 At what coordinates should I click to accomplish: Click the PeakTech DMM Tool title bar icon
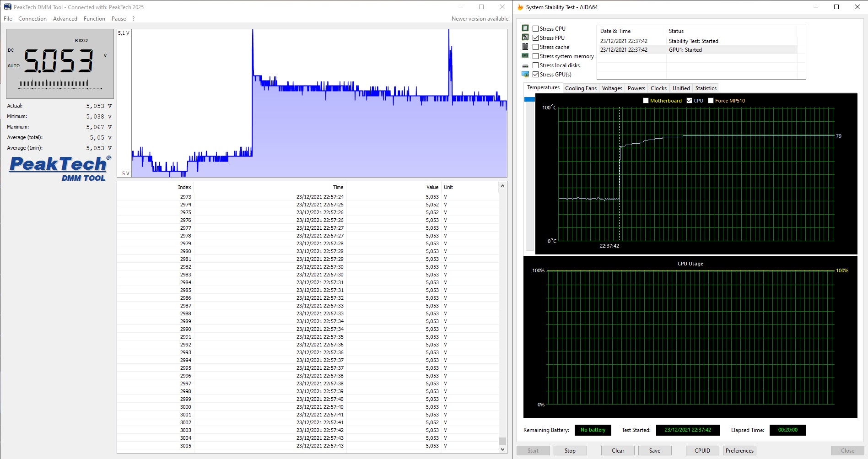[x=7, y=7]
